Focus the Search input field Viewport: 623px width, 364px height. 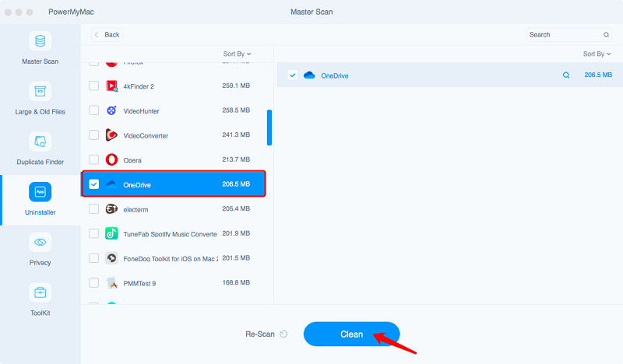coord(562,35)
